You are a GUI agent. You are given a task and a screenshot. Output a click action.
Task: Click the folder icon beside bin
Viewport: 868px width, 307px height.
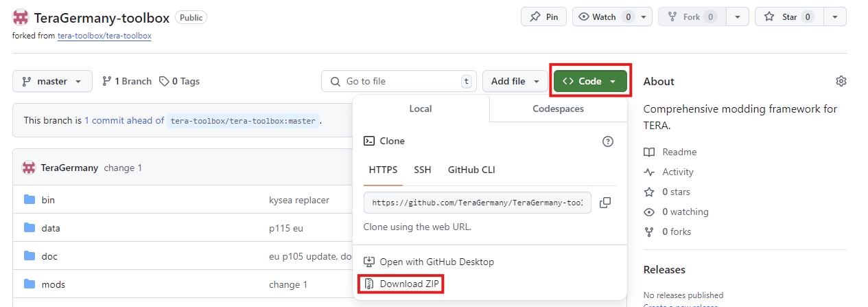[x=30, y=200]
